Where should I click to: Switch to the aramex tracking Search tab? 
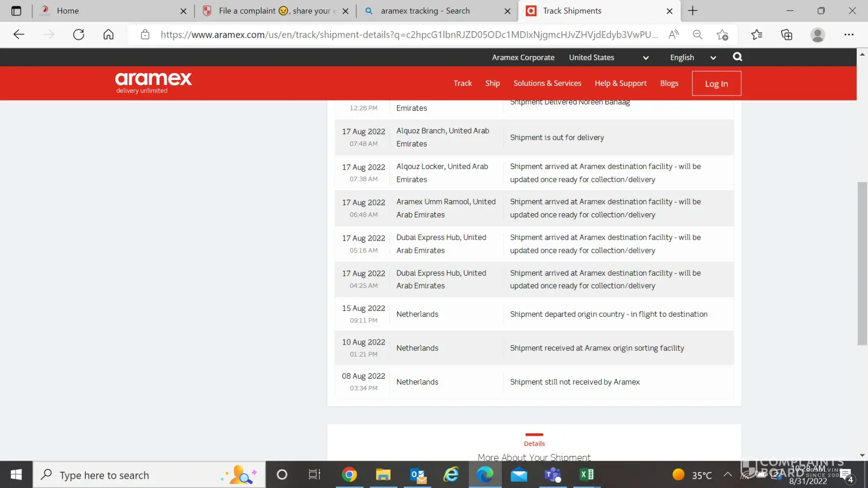click(x=425, y=11)
